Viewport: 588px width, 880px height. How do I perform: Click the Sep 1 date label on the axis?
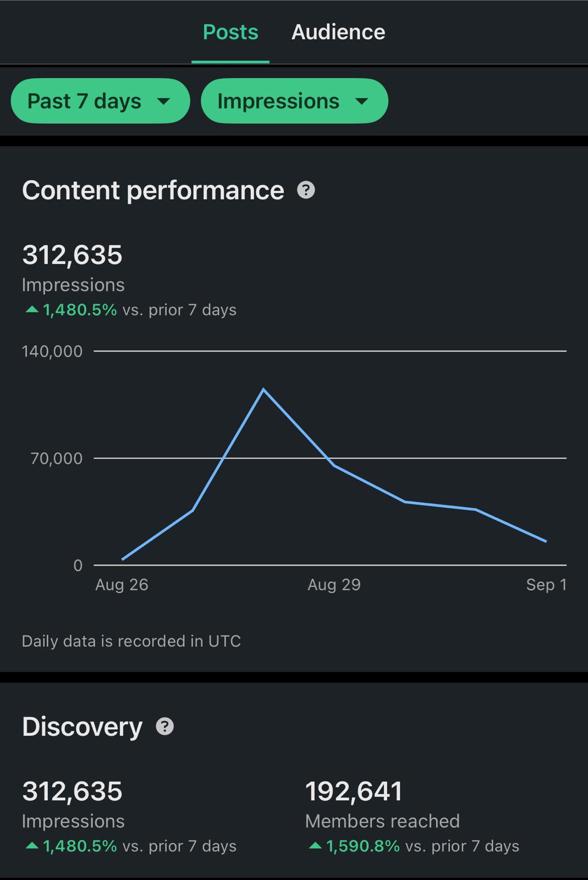pos(546,585)
